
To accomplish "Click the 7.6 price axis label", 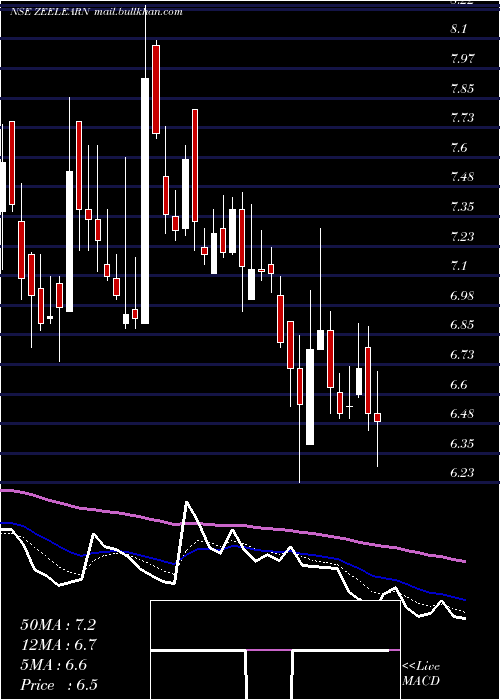I will coord(459,148).
